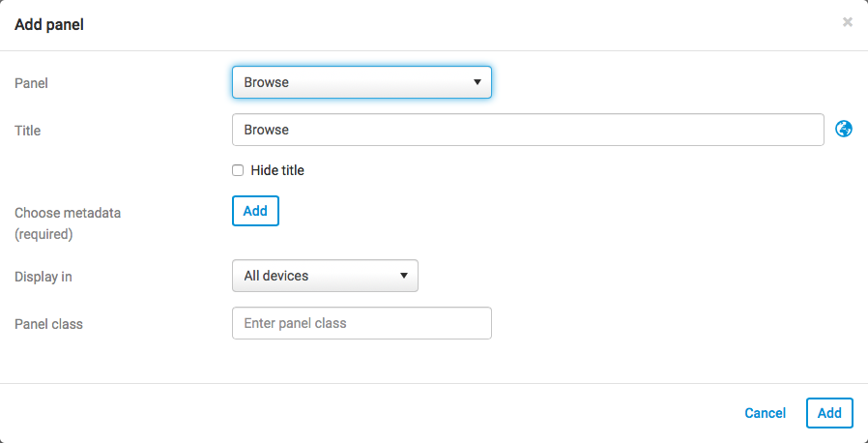Click the Cancel link in the footer
Image resolution: width=868 pixels, height=443 pixels.
(765, 413)
